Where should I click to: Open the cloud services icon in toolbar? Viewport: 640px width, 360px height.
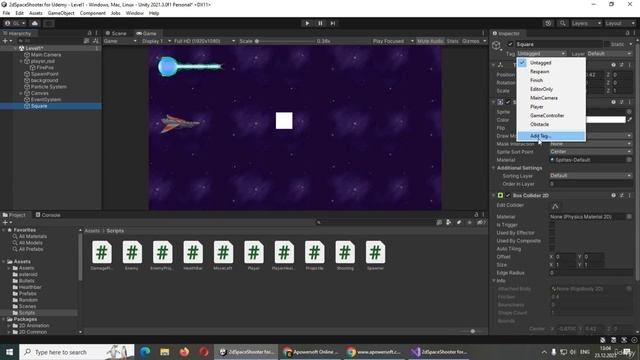click(x=35, y=23)
